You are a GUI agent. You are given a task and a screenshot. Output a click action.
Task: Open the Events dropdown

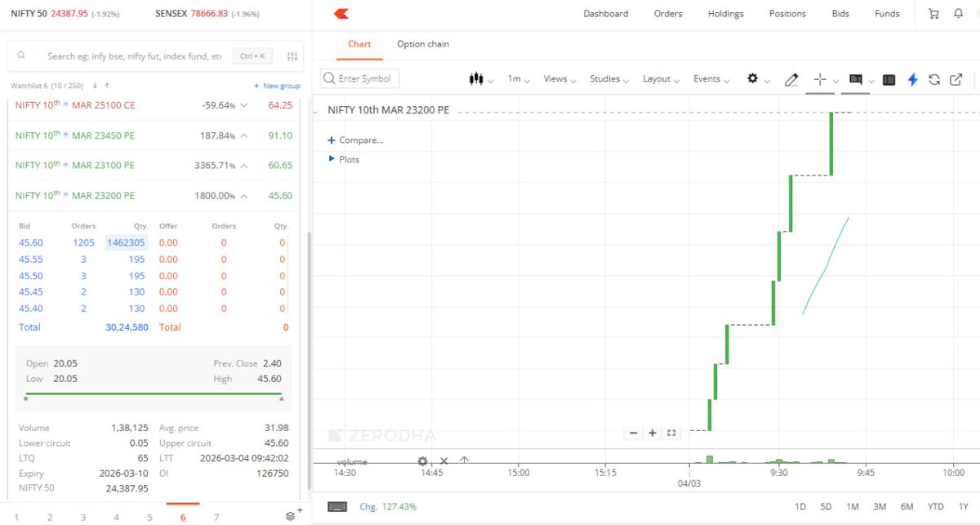[x=712, y=79]
